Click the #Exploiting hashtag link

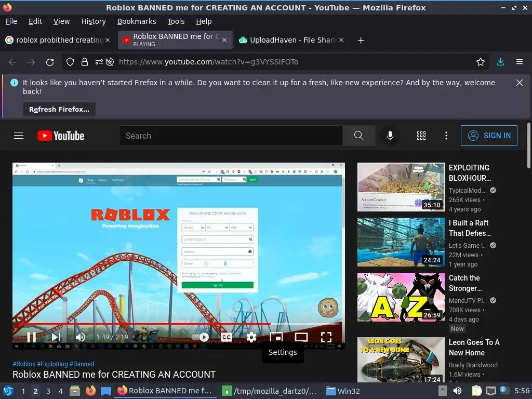(52, 364)
